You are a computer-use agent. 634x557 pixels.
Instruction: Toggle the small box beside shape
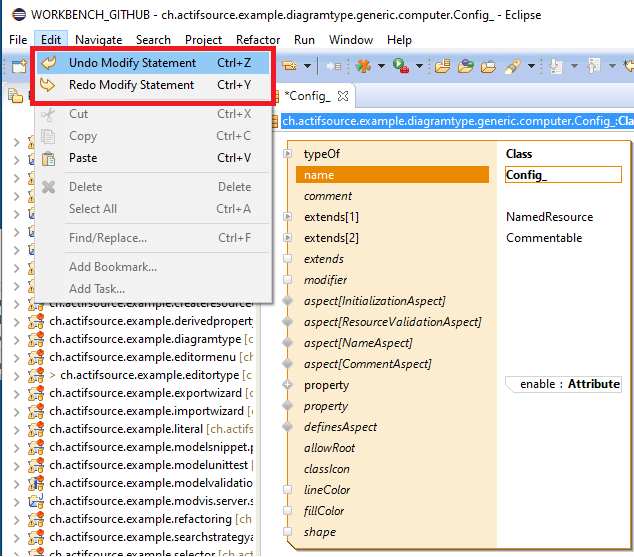287,532
